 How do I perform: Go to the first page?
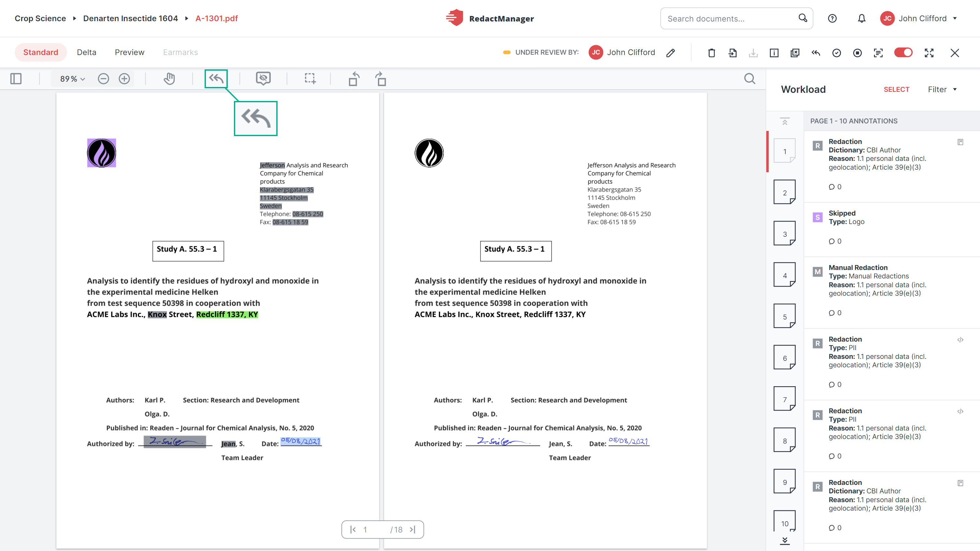353,529
